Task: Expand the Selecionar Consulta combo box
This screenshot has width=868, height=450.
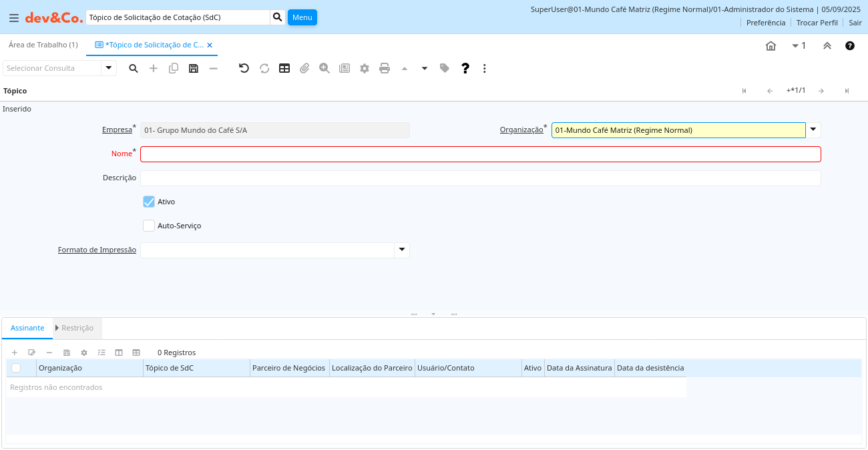Action: coord(109,68)
